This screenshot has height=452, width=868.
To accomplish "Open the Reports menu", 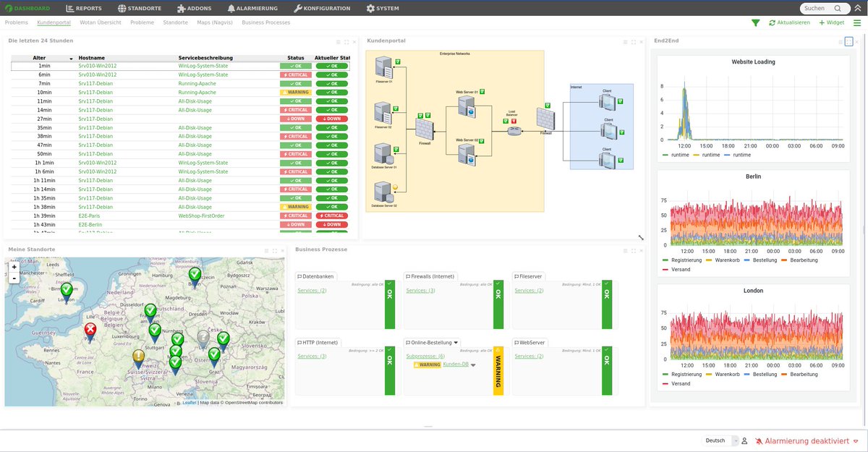I will [84, 9].
